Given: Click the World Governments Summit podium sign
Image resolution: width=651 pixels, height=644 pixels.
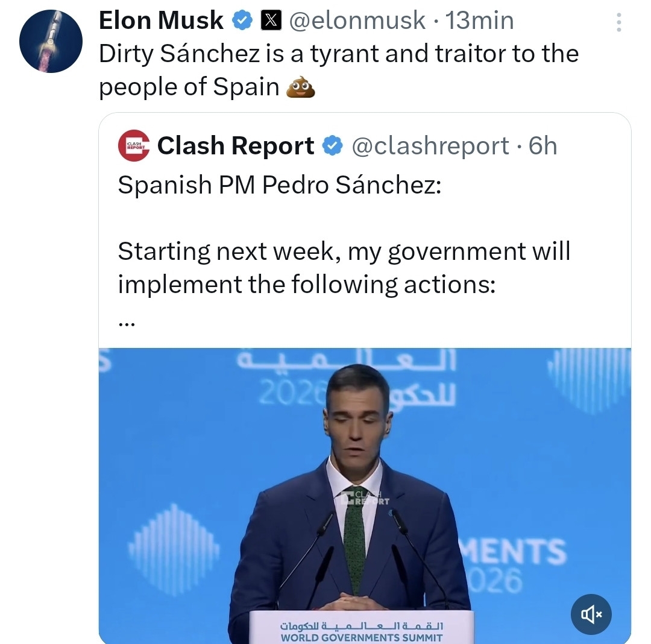Looking at the screenshot, I should coord(362,630).
